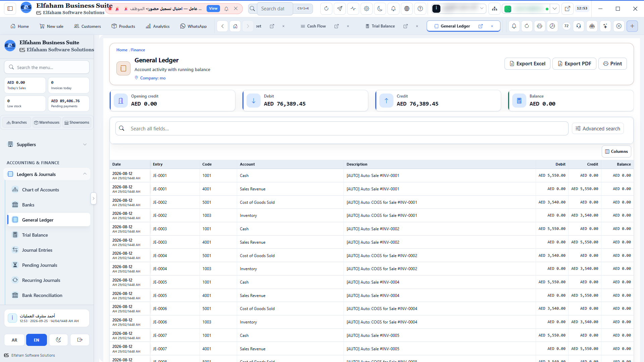Toggle dark mode moon icon in top bar
Image resolution: width=644 pixels, height=362 pixels.
(x=380, y=9)
